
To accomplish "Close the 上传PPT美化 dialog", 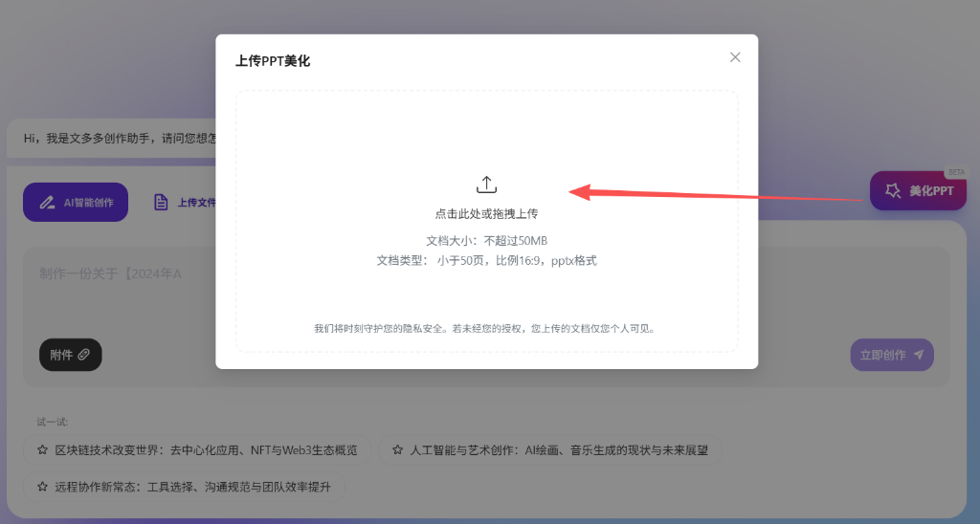I will click(x=735, y=57).
